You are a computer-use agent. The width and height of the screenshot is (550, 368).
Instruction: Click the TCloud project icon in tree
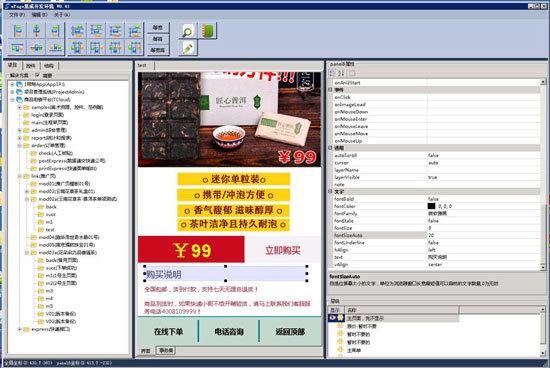(19, 100)
